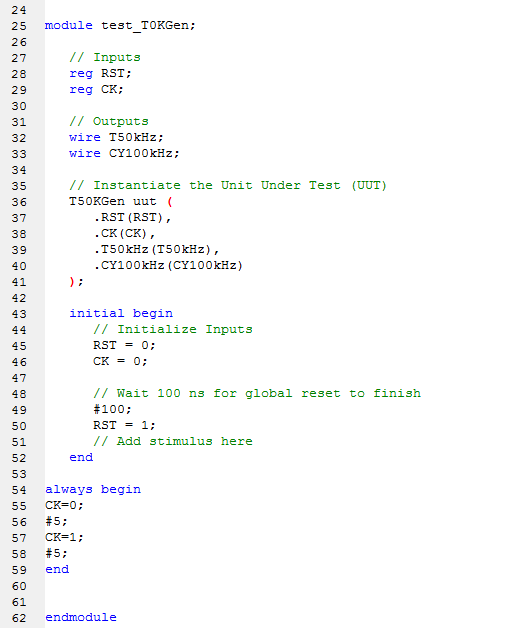Click the 'wire T50kHz;' declaration

tap(116, 137)
